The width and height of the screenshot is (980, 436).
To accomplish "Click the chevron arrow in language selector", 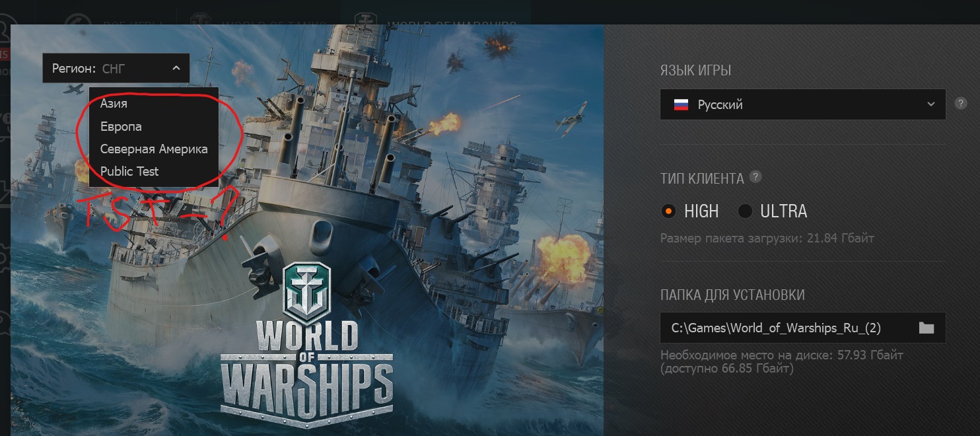I will (x=930, y=104).
